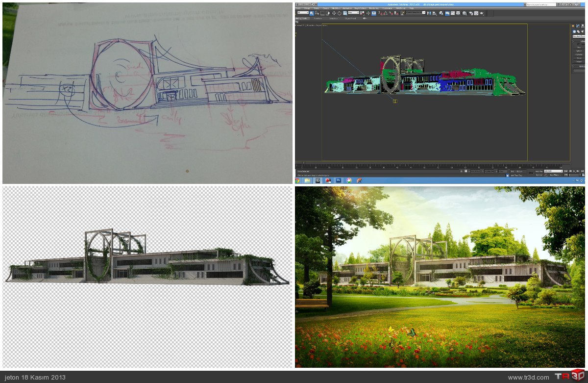Open the Reference Coordinate System dropdown
Screen dimensions: 588x383
[353, 13]
